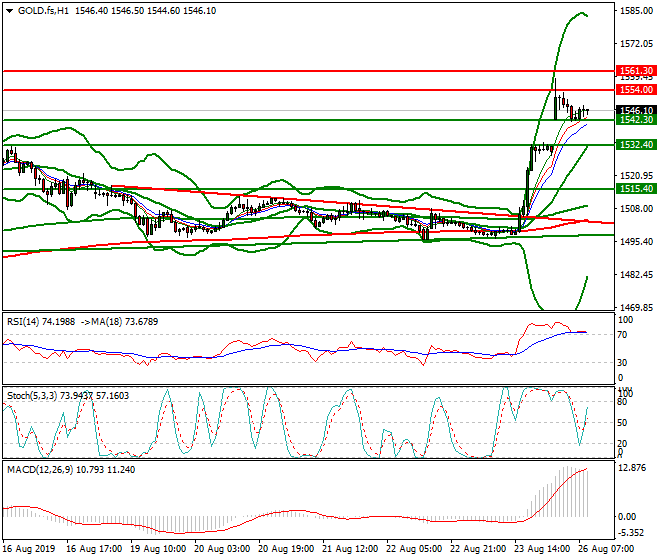Click the 16 Aug 2019 time axis label
The width and height of the screenshot is (660, 560).
[29, 549]
